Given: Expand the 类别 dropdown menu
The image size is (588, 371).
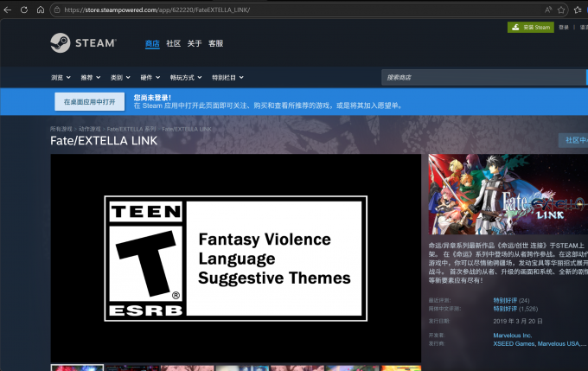Looking at the screenshot, I should coord(119,77).
